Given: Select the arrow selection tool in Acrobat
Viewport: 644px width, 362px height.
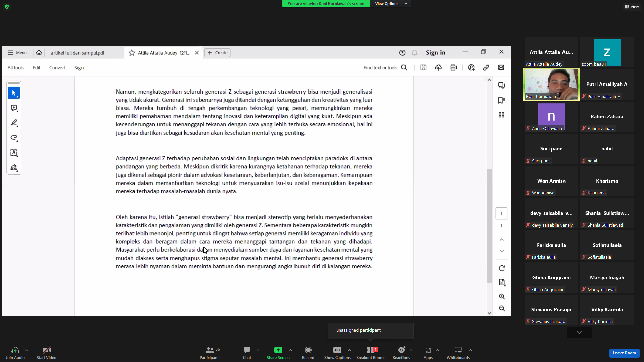Looking at the screenshot, I should (14, 93).
